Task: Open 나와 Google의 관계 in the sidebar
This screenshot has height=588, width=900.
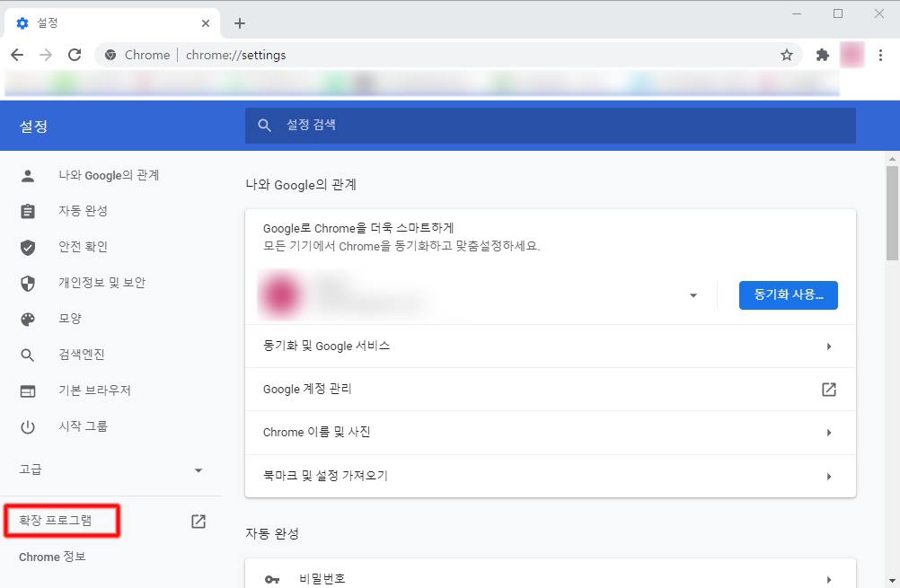Action: point(109,175)
